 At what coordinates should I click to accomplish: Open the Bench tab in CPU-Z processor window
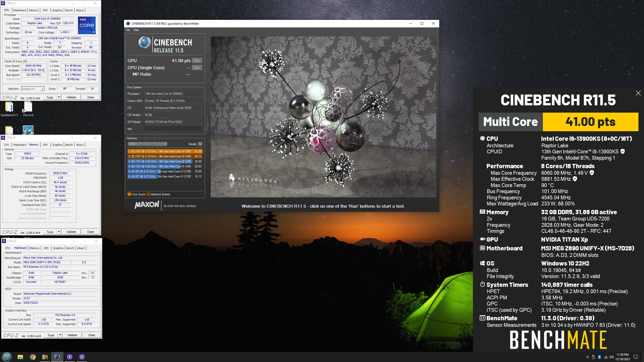pyautogui.click(x=69, y=10)
